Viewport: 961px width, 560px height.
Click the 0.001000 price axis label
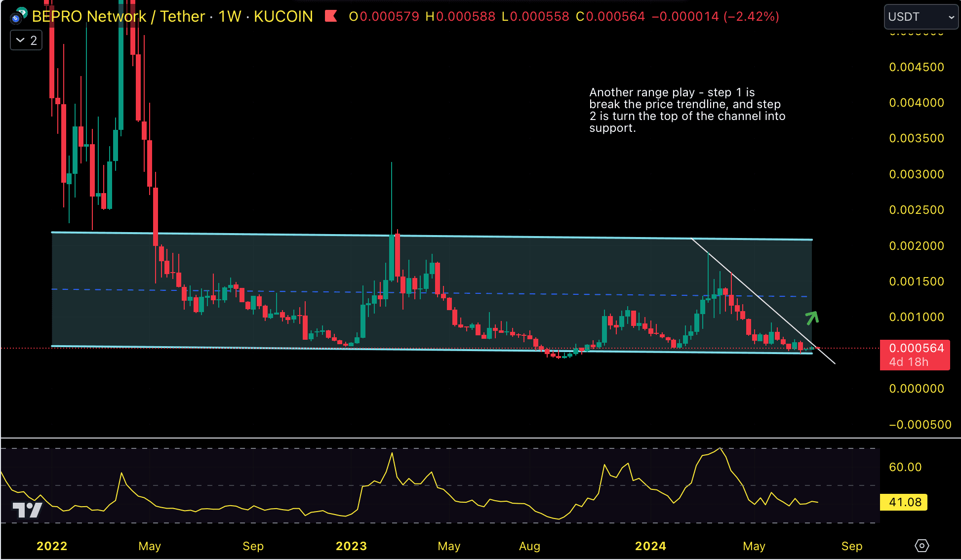(x=917, y=317)
